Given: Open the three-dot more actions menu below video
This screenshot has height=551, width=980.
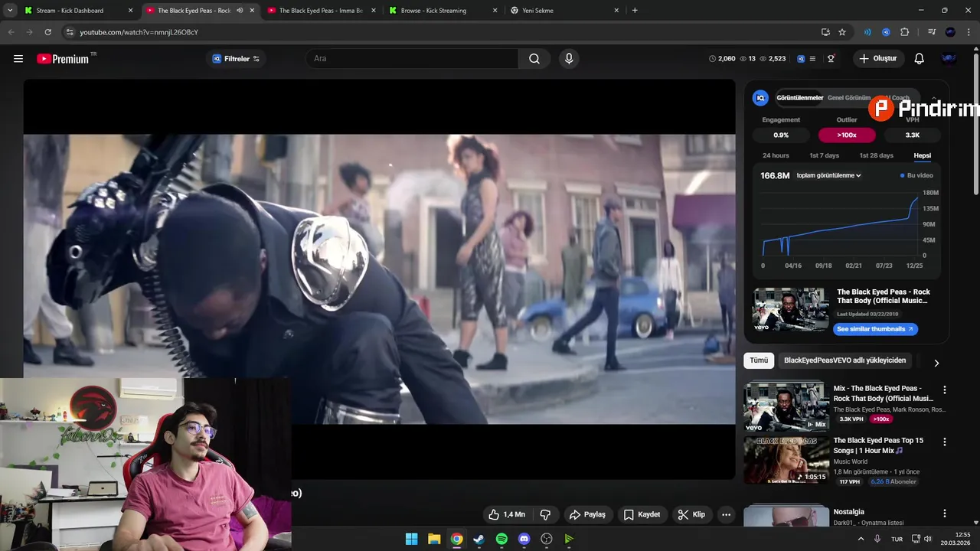Looking at the screenshot, I should pyautogui.click(x=726, y=514).
